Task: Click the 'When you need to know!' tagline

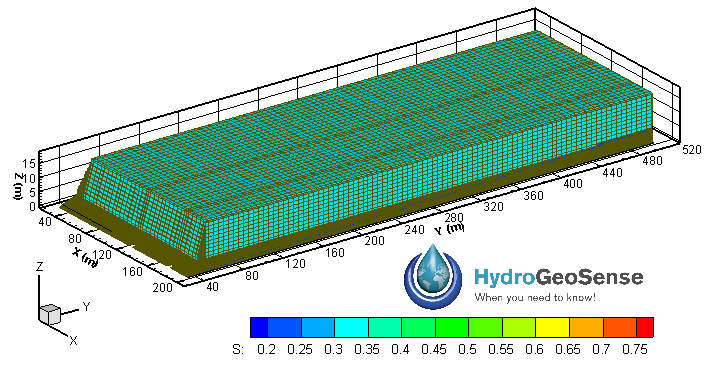Action: pyautogui.click(x=535, y=297)
